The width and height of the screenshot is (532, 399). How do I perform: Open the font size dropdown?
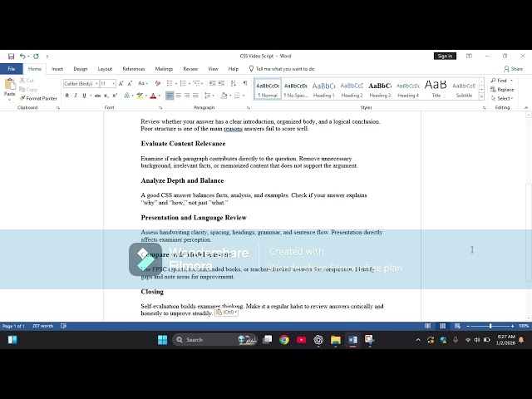[113, 83]
